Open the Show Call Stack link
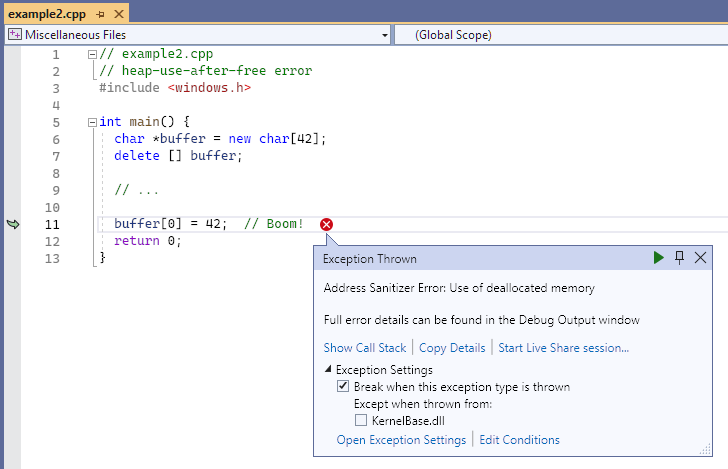This screenshot has width=728, height=469. click(364, 348)
